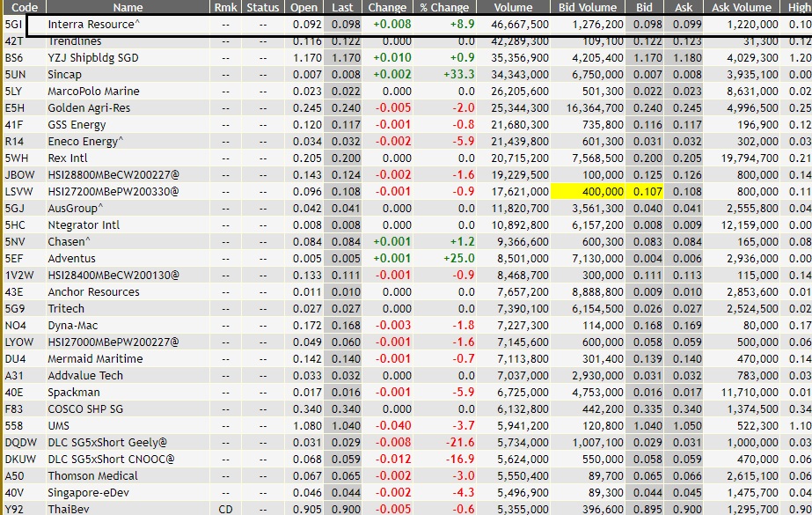Image resolution: width=812 pixels, height=515 pixels.
Task: Click open price 0.905 for ThaiBev
Action: tap(307, 510)
